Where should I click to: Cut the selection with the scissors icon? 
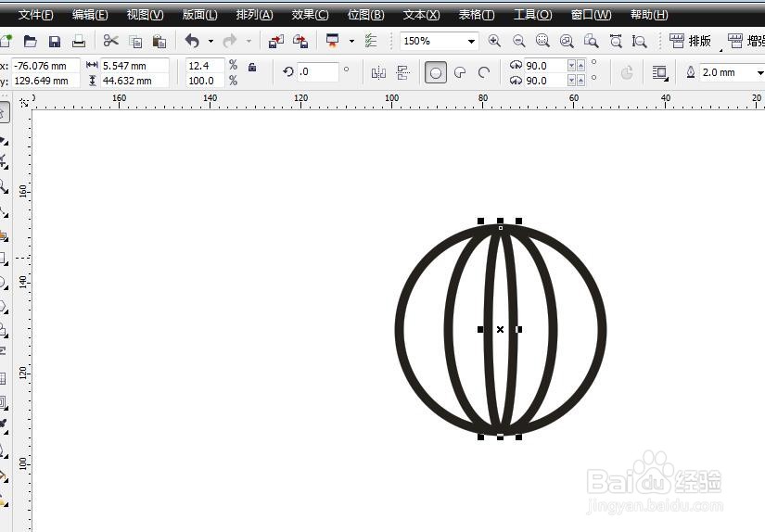(x=111, y=41)
